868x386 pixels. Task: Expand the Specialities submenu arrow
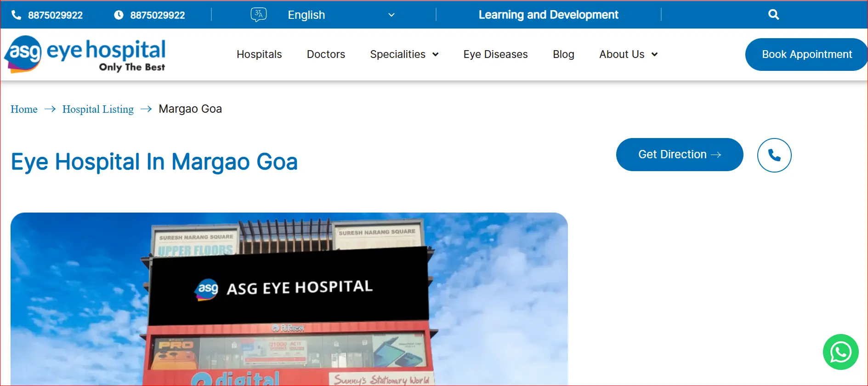click(436, 55)
